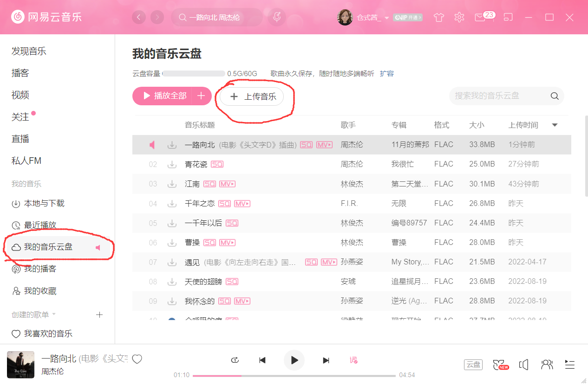588x385 pixels.
Task: Like the current song with heart icon
Action: [x=137, y=359]
